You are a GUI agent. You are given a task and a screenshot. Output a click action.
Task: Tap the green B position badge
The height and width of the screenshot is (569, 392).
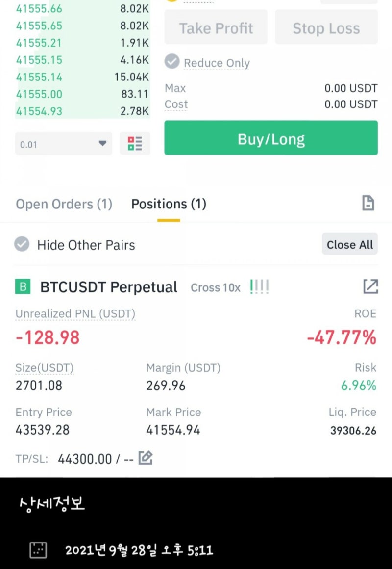(23, 286)
